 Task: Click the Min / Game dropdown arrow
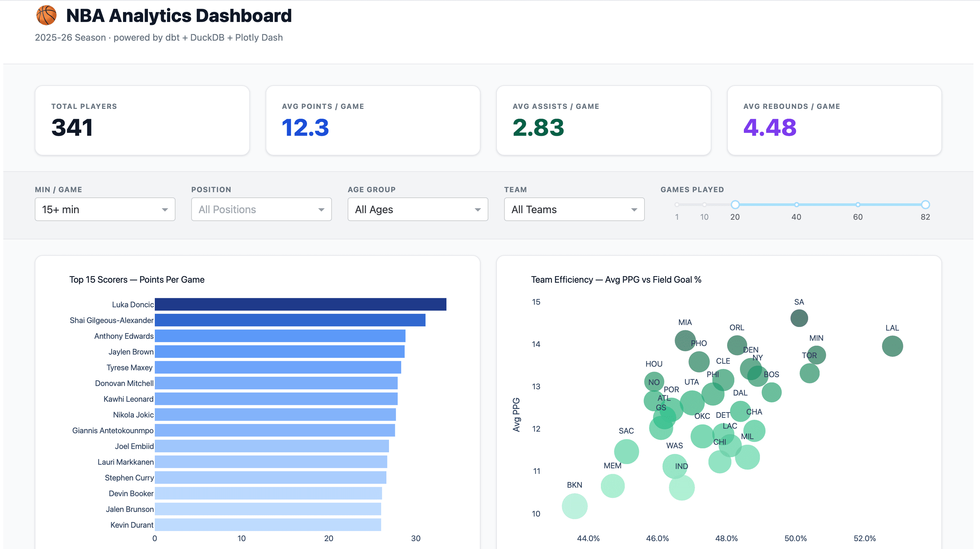point(165,210)
